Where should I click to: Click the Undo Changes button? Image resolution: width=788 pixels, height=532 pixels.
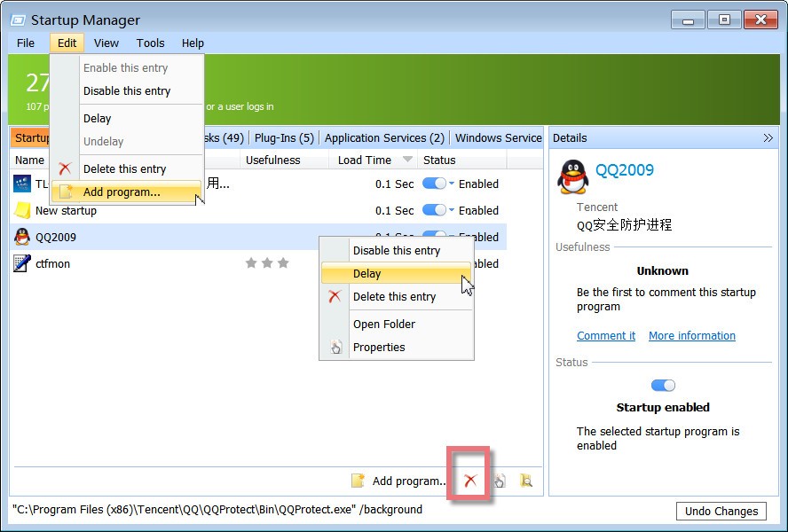click(x=721, y=511)
